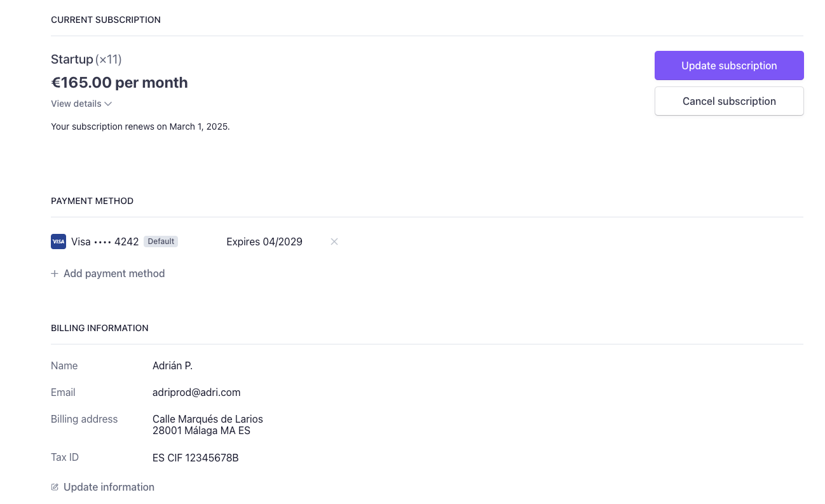Viewport: 825px width, 504px height.
Task: Click the billing name Adrián P.
Action: pyautogui.click(x=172, y=366)
